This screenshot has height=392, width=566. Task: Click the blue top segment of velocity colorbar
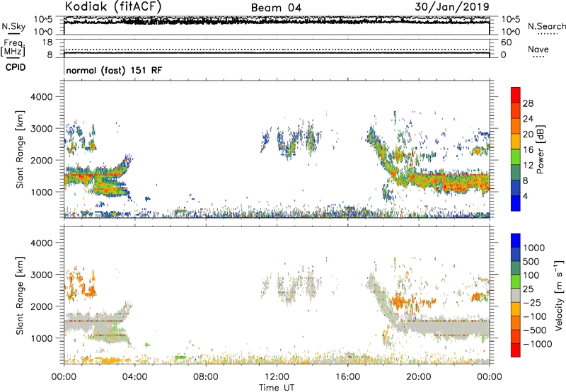(x=516, y=241)
